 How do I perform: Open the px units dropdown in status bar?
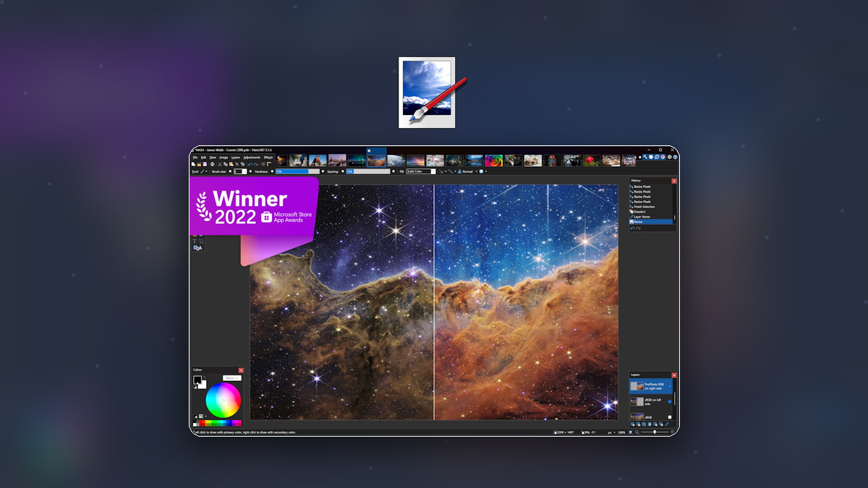tap(611, 432)
